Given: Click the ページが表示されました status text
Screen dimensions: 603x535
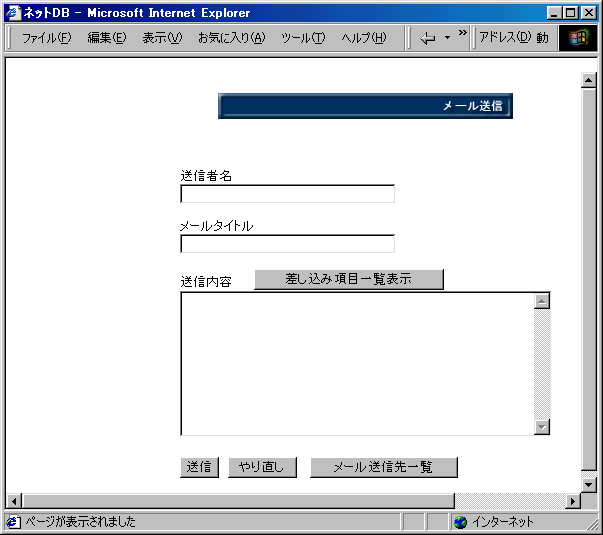Looking at the screenshot, I should click(x=80, y=522).
